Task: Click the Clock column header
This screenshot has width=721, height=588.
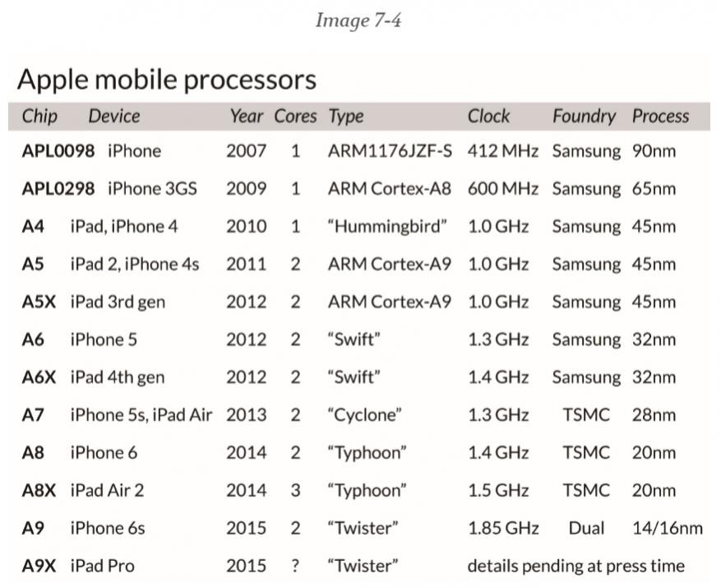Action: 488,116
